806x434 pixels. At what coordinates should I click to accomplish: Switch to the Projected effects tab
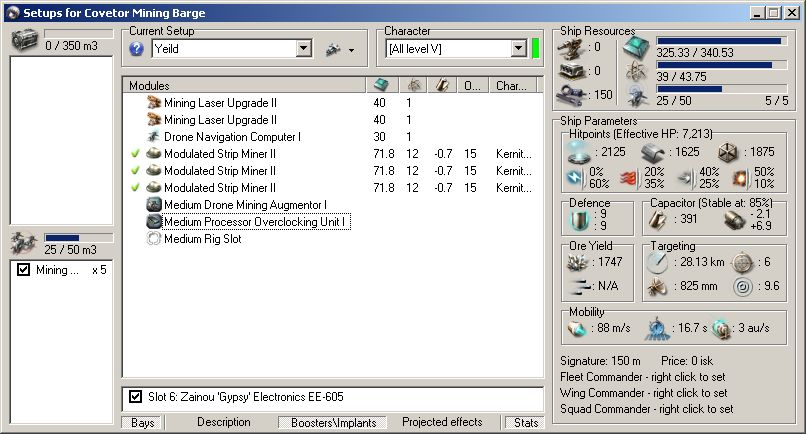tap(442, 422)
